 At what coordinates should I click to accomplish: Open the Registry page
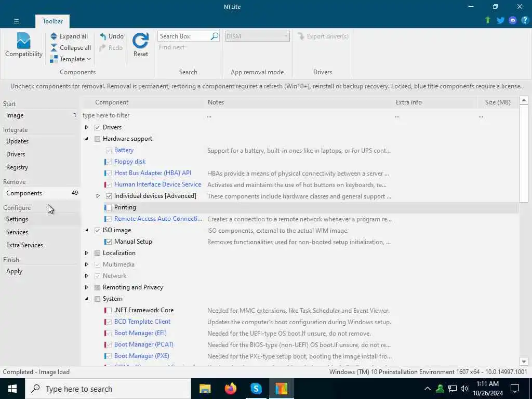point(41,167)
